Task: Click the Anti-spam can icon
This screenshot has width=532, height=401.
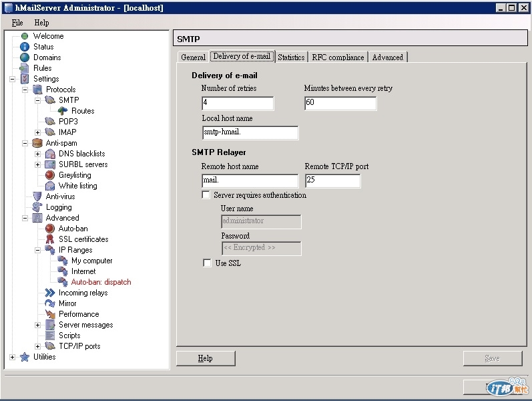Action: click(37, 143)
